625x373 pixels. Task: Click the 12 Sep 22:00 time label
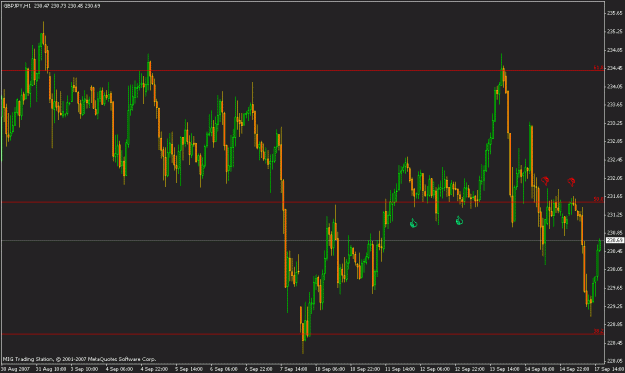pos(470,369)
